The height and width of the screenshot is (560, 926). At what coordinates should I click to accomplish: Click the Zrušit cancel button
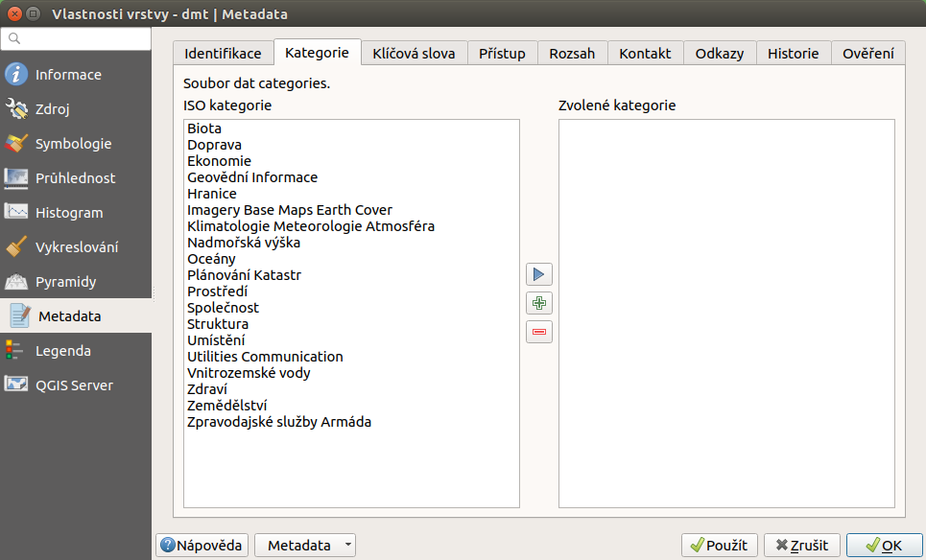click(x=802, y=546)
